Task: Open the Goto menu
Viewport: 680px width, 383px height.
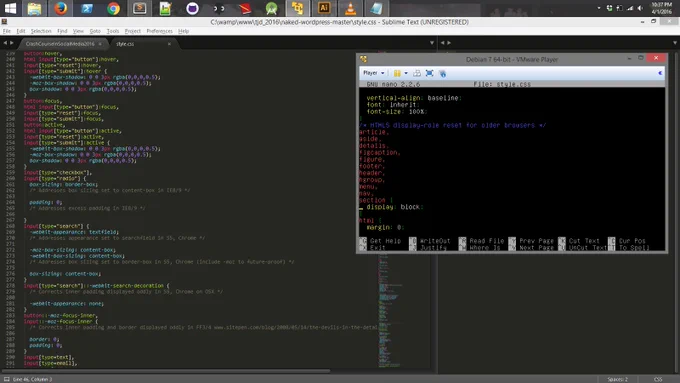Action: click(95, 31)
